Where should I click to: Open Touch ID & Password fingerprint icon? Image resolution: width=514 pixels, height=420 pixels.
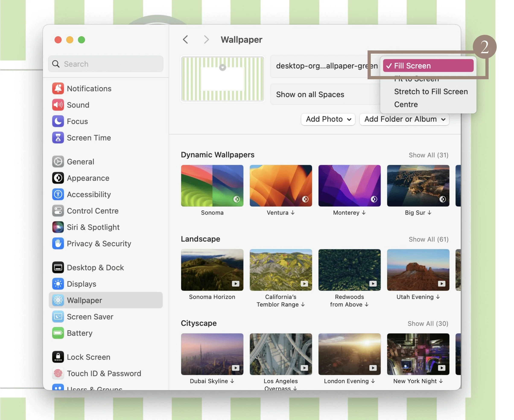pos(58,374)
